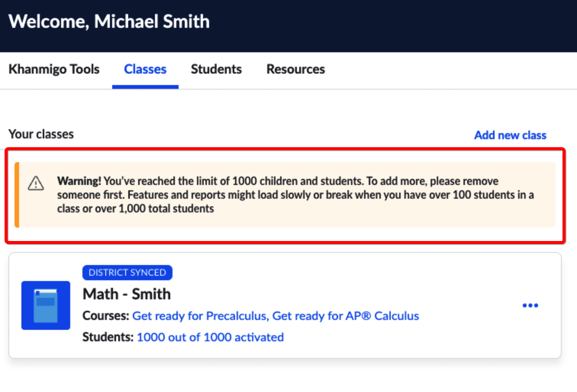Select the Classes tab
The image size is (577, 392).
point(145,69)
